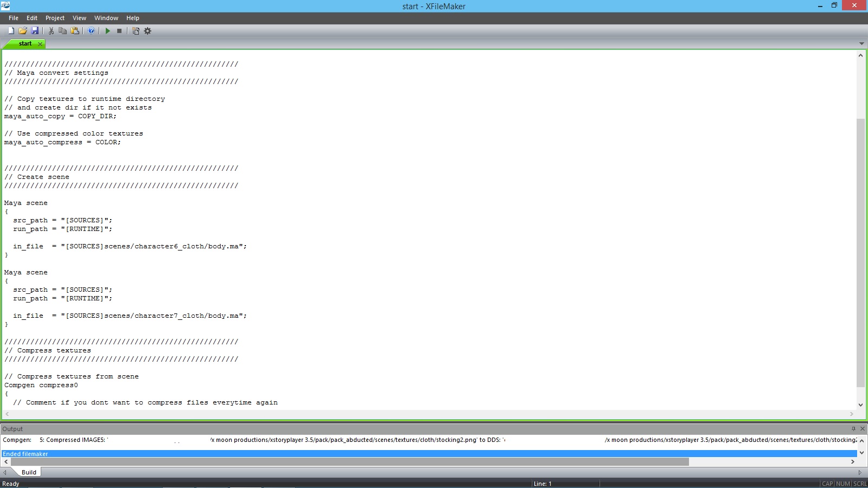
Task: Click the '// Maya convert settings' comment
Action: [x=56, y=73]
